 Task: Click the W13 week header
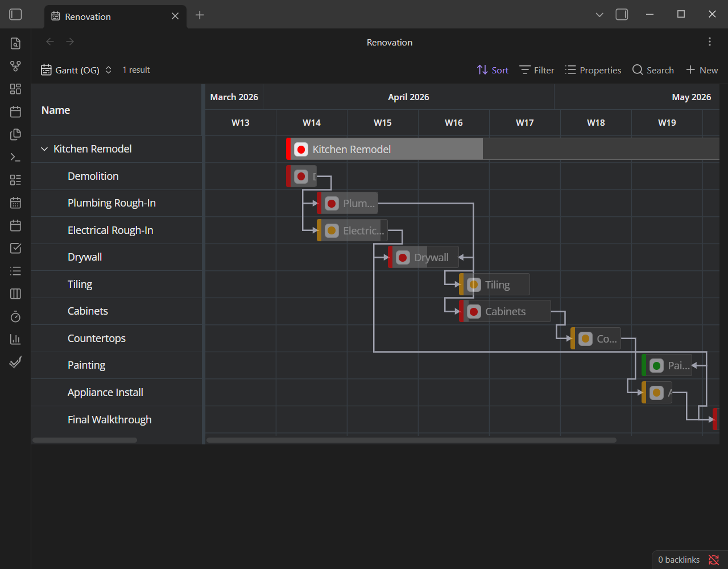(x=241, y=123)
